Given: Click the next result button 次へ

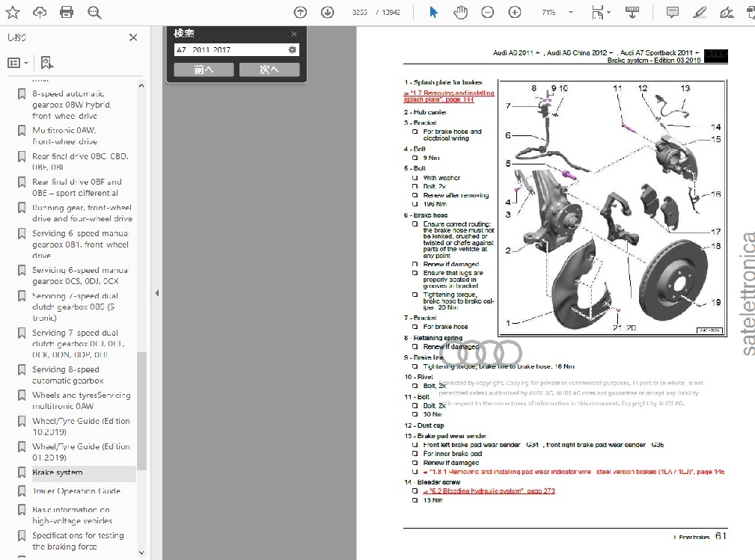Looking at the screenshot, I should [x=269, y=70].
